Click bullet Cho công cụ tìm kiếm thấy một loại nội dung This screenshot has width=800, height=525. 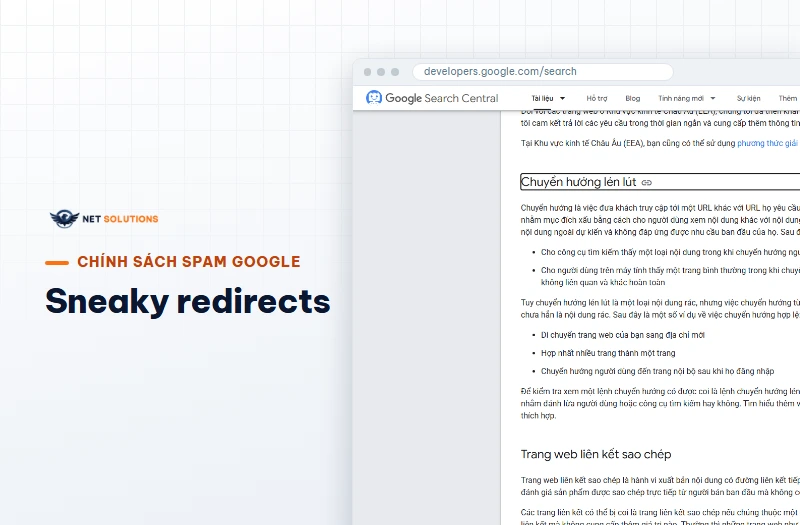[670, 253]
